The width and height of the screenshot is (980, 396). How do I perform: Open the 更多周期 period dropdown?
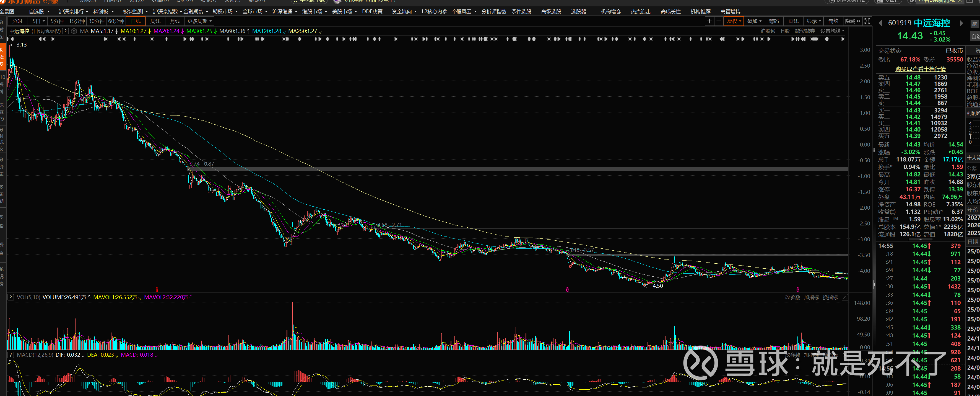[199, 21]
